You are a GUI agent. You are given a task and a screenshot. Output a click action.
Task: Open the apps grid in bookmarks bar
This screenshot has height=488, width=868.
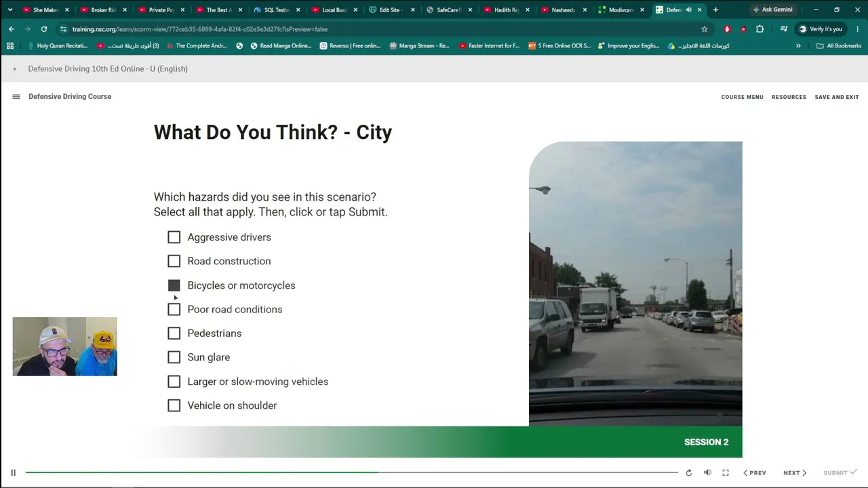[9, 46]
